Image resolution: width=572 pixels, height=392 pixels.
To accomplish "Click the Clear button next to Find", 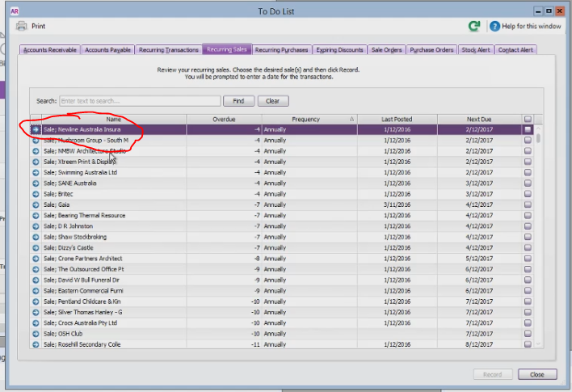I will click(273, 101).
